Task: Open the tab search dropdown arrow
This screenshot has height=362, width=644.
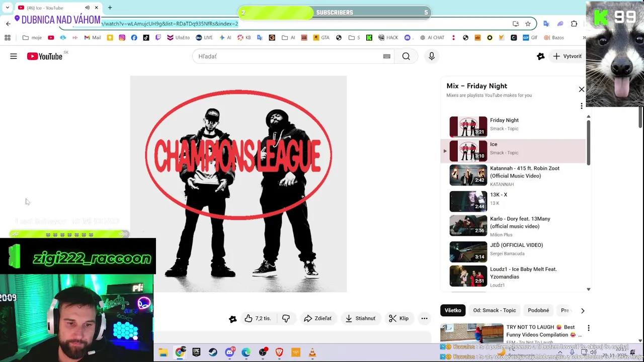Action: [x=7, y=8]
